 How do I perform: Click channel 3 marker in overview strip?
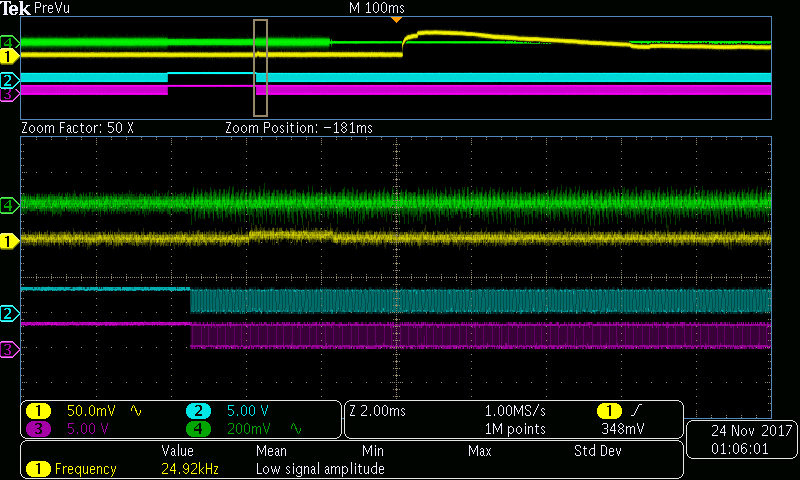(9, 94)
